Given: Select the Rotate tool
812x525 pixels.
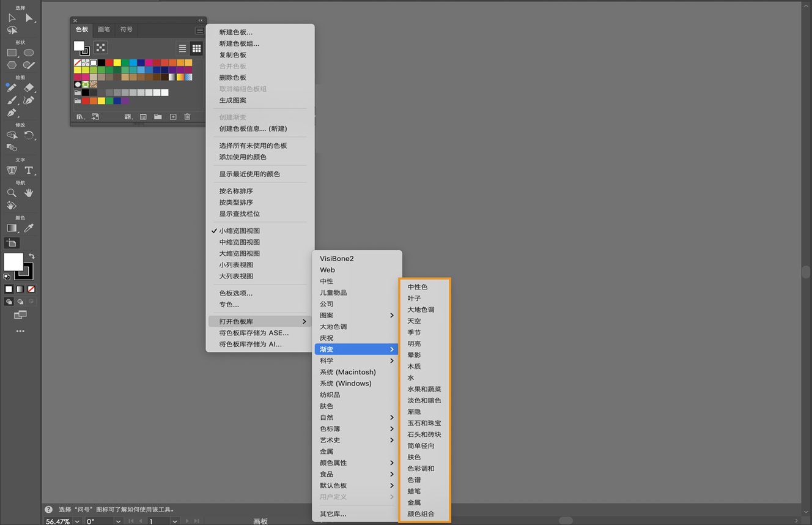Looking at the screenshot, I should coord(29,135).
